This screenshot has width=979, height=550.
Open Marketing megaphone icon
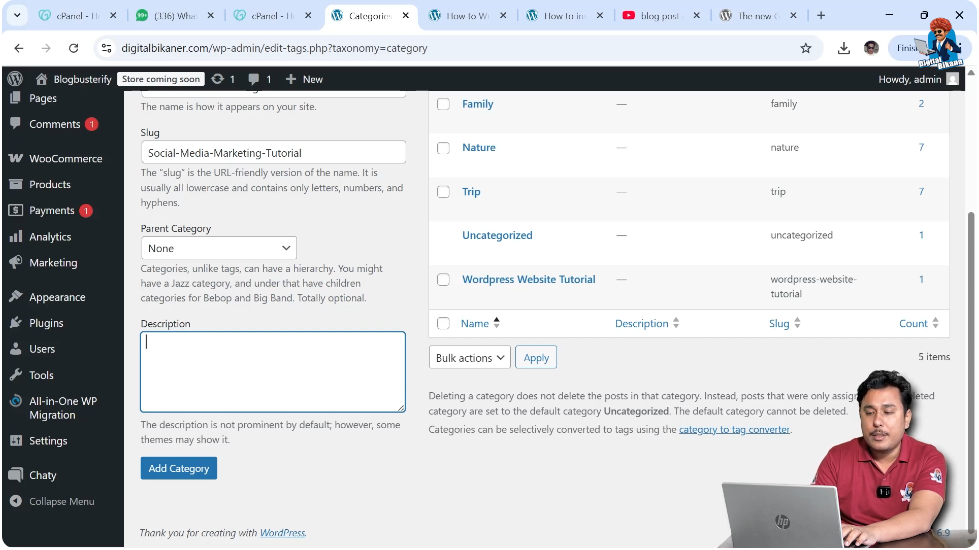click(x=16, y=262)
